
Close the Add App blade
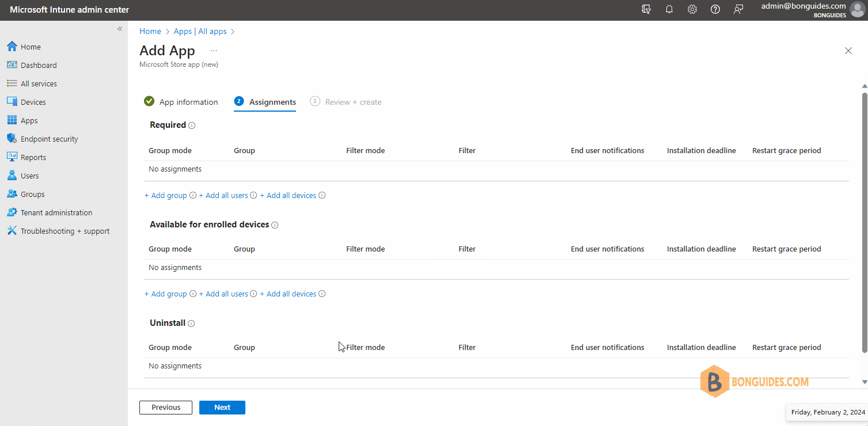click(x=848, y=51)
